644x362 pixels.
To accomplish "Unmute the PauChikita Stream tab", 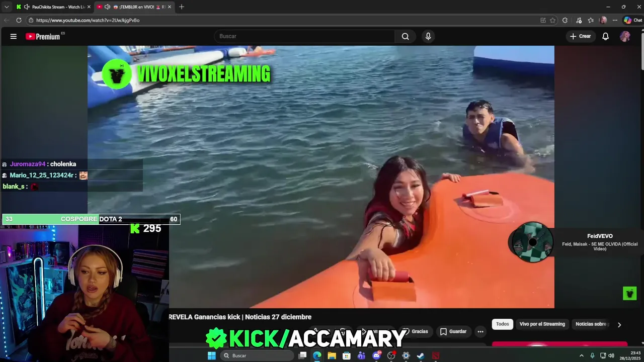I will 26,7.
